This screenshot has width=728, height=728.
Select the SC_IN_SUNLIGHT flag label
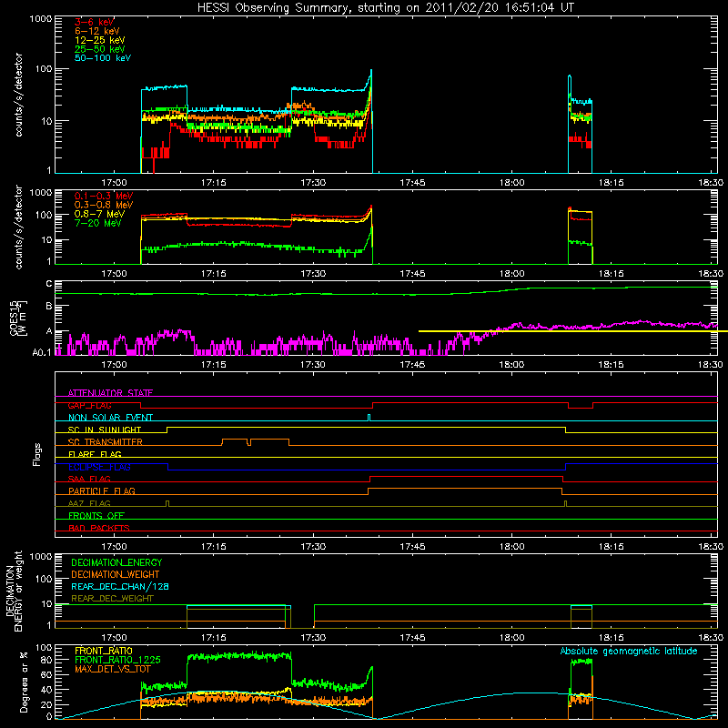click(x=105, y=430)
